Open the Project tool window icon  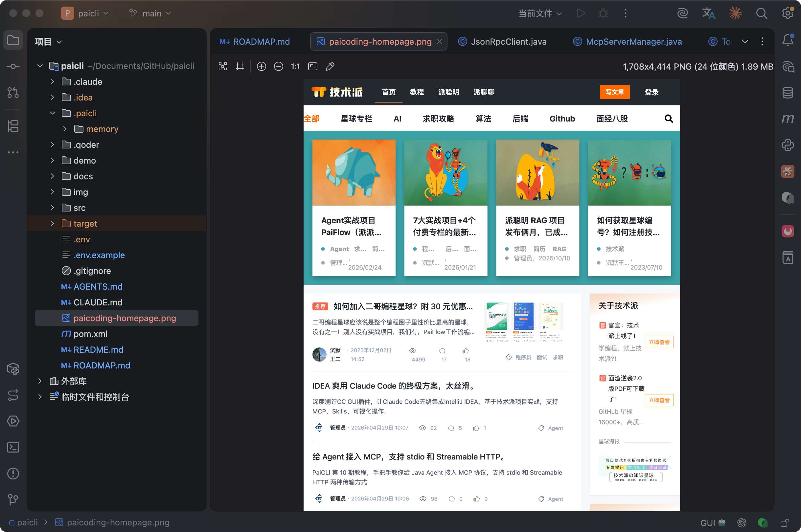tap(13, 40)
